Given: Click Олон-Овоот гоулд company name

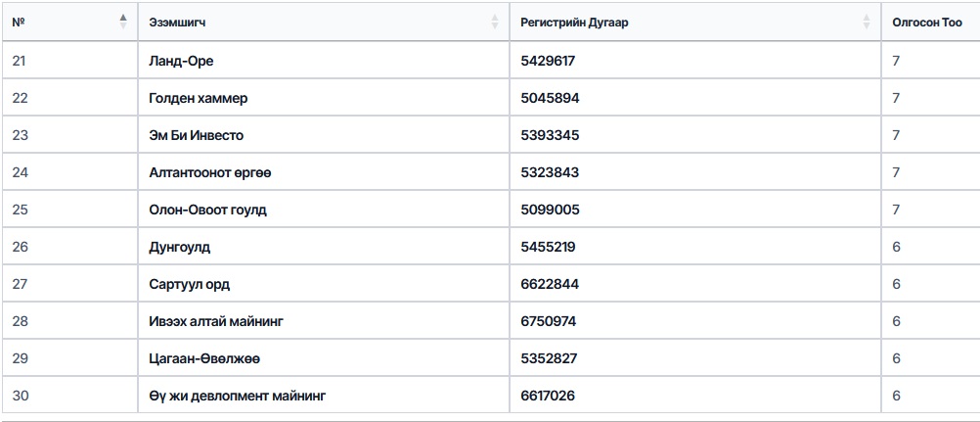Looking at the screenshot, I should [x=207, y=210].
